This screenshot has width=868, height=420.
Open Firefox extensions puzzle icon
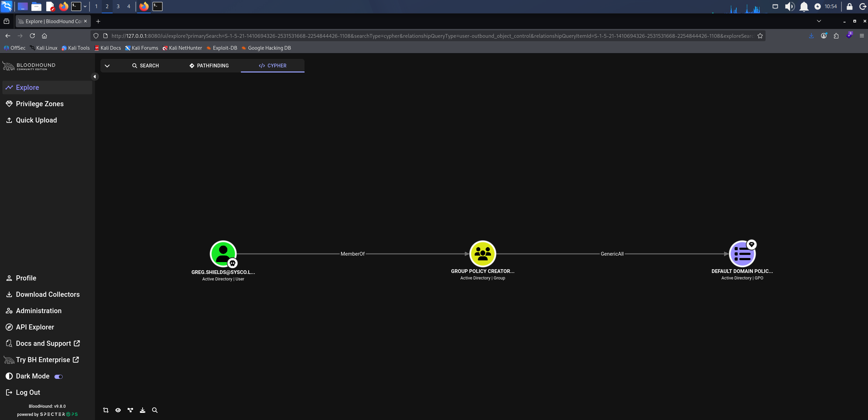(836, 36)
